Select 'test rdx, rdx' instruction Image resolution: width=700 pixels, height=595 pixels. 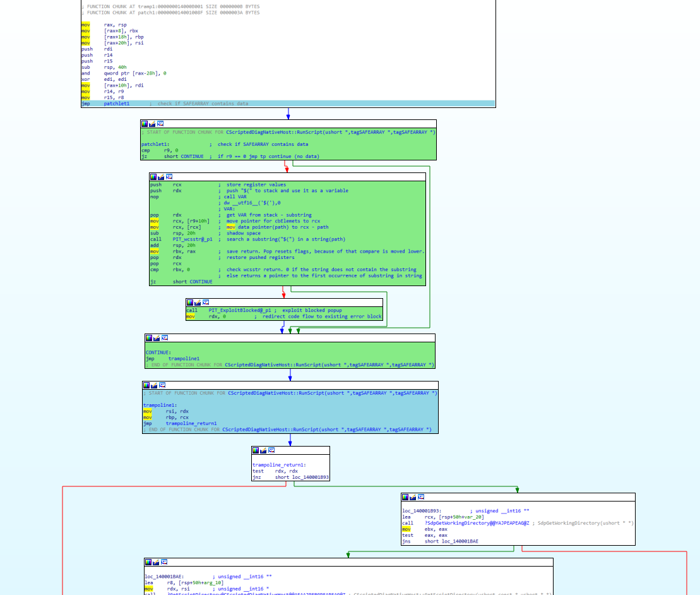pos(275,471)
